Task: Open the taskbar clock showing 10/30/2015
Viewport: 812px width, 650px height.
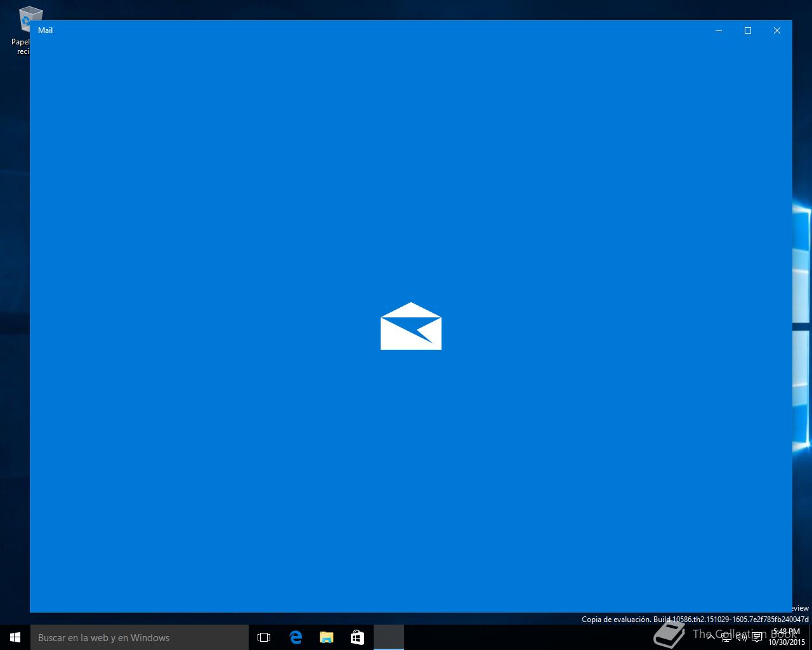Action: coord(787,637)
